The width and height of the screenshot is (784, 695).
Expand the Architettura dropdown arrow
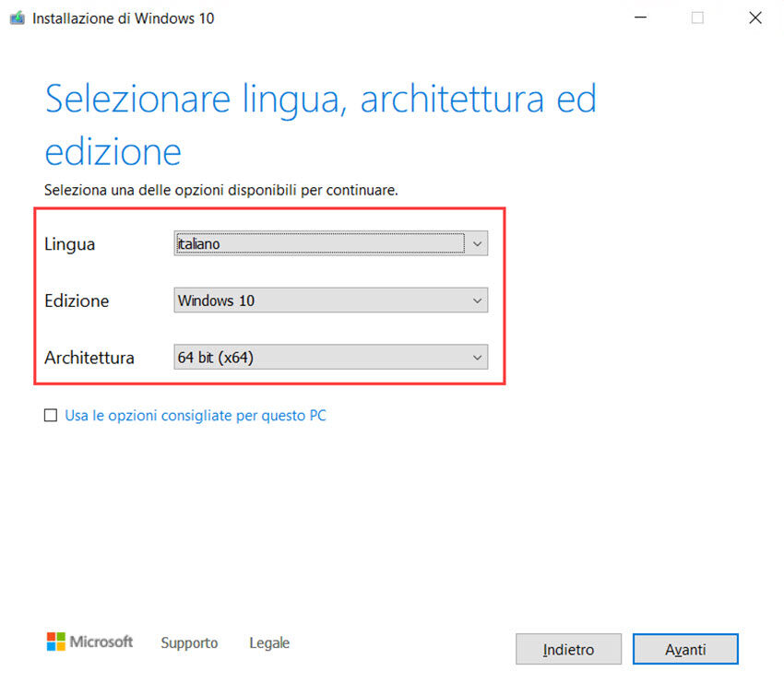[x=477, y=357]
